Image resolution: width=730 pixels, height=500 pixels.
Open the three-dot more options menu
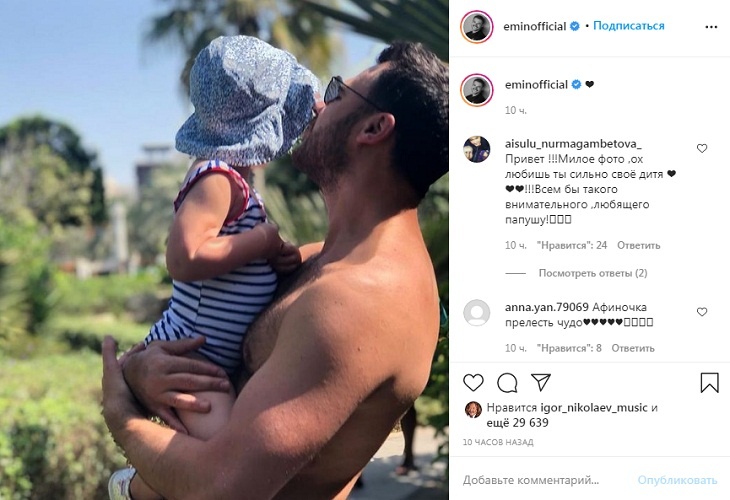tap(711, 27)
